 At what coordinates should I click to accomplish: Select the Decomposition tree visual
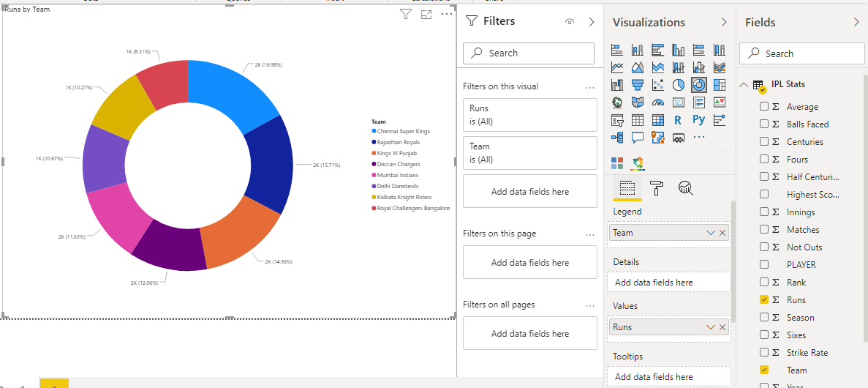(x=617, y=137)
